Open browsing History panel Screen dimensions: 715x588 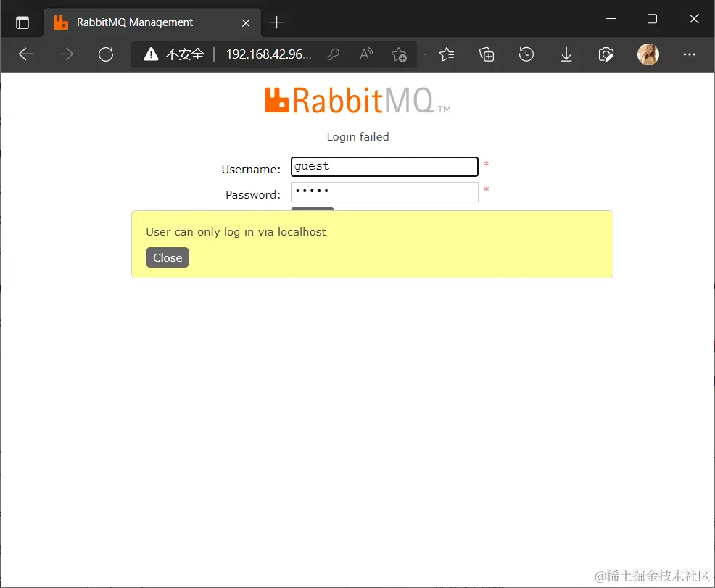coord(526,54)
